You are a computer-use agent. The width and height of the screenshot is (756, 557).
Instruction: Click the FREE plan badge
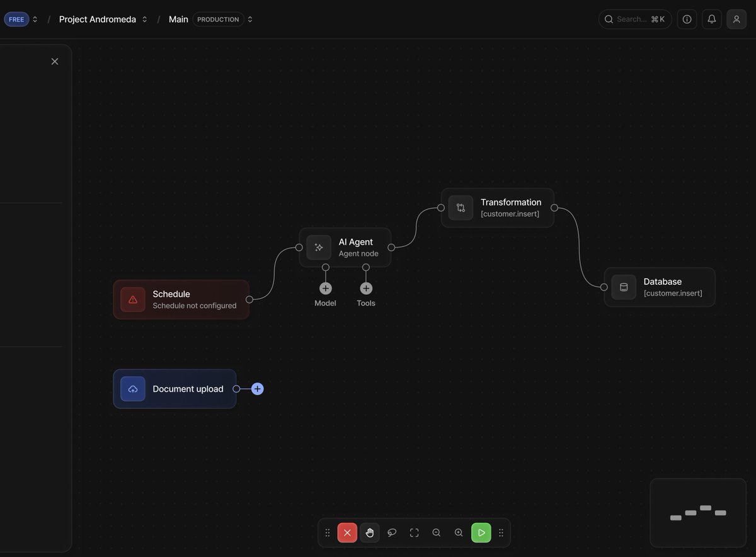(16, 20)
